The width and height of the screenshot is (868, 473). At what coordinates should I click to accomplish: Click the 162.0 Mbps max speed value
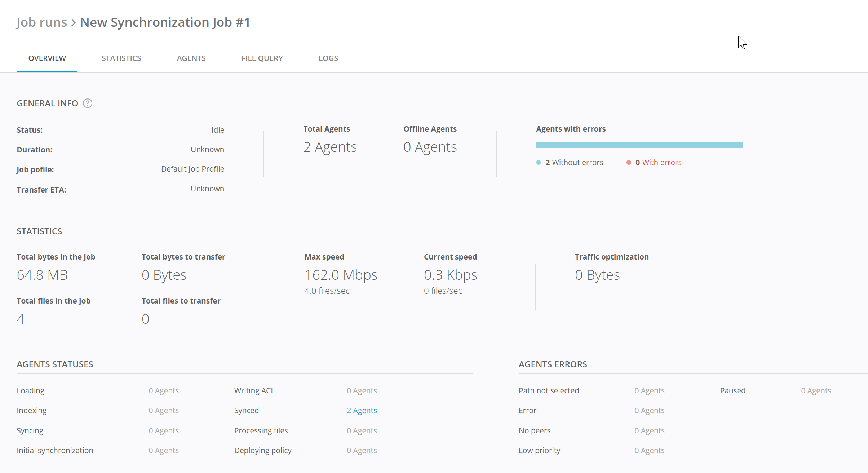click(341, 275)
